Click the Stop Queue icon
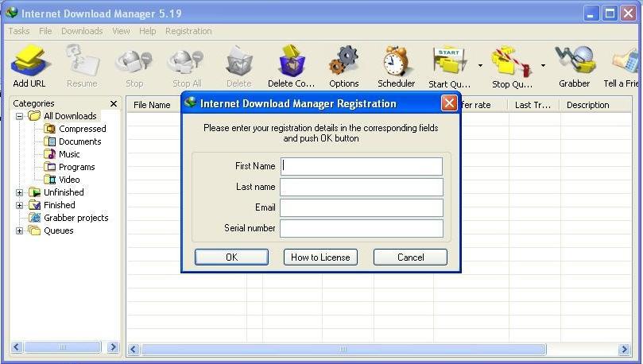The image size is (643, 364). coord(511,61)
